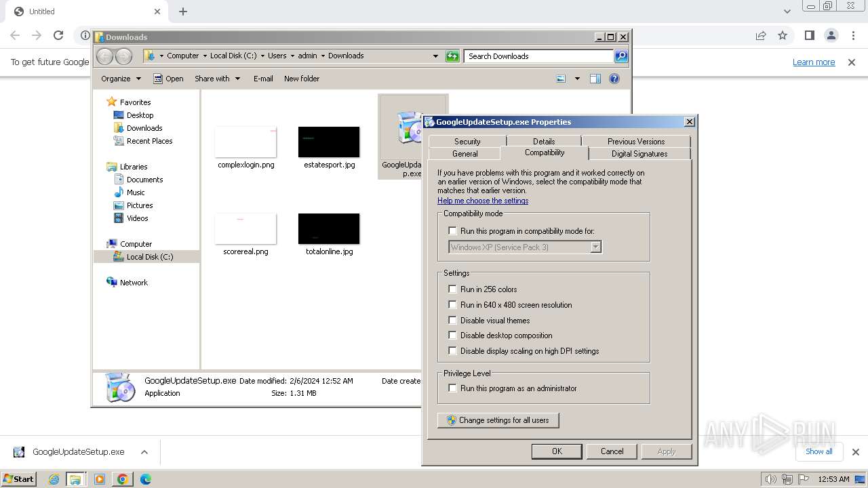Click Cancel in Properties dialog

(612, 451)
